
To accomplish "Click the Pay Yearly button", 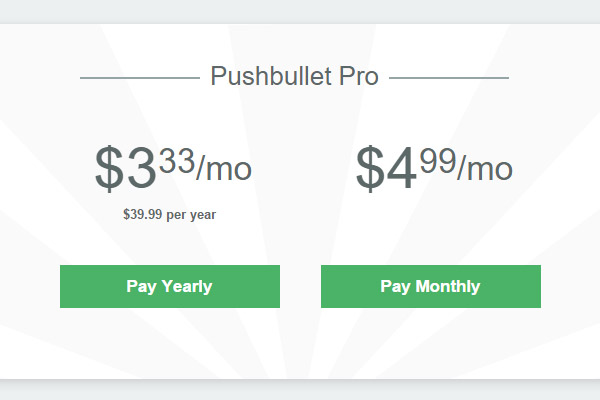I will tap(170, 286).
